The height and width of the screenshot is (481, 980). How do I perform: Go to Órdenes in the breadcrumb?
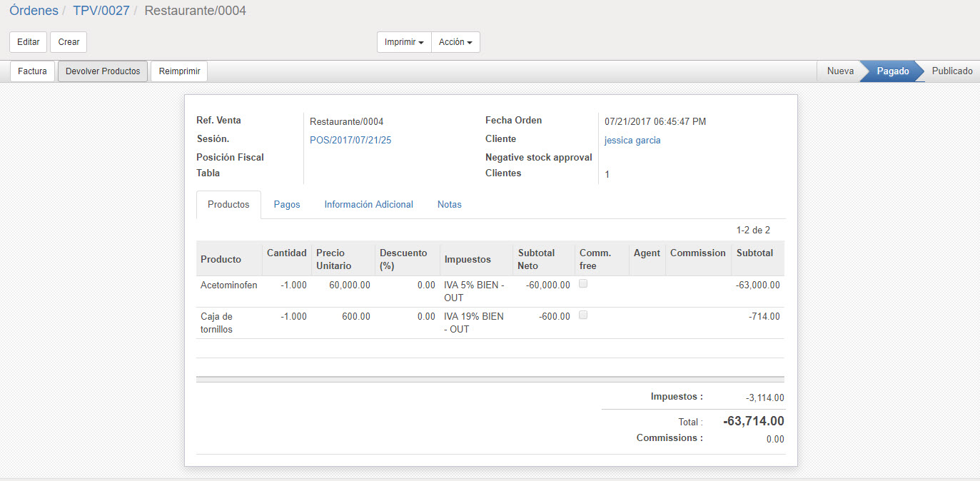coord(34,11)
